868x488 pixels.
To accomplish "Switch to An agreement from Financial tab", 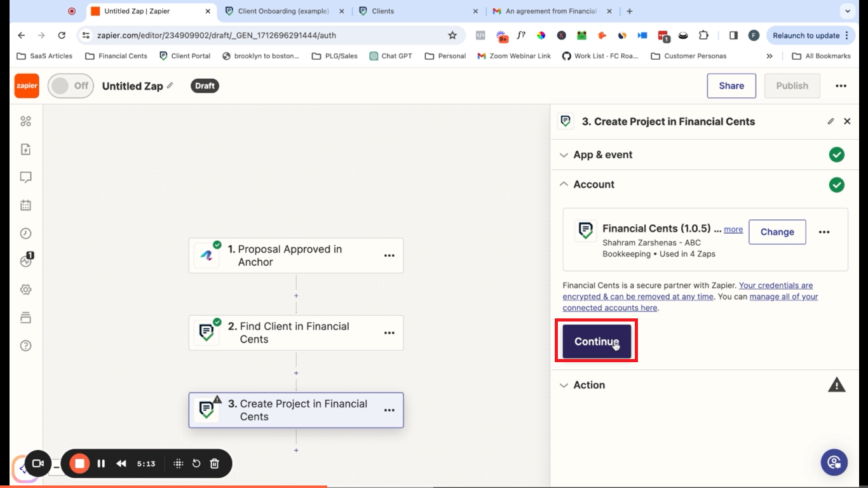I will click(x=551, y=11).
